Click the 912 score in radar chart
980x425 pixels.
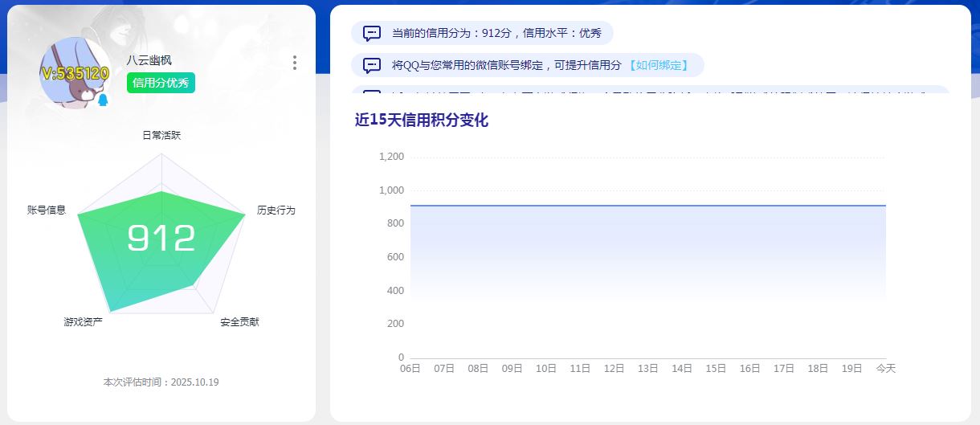coord(161,239)
